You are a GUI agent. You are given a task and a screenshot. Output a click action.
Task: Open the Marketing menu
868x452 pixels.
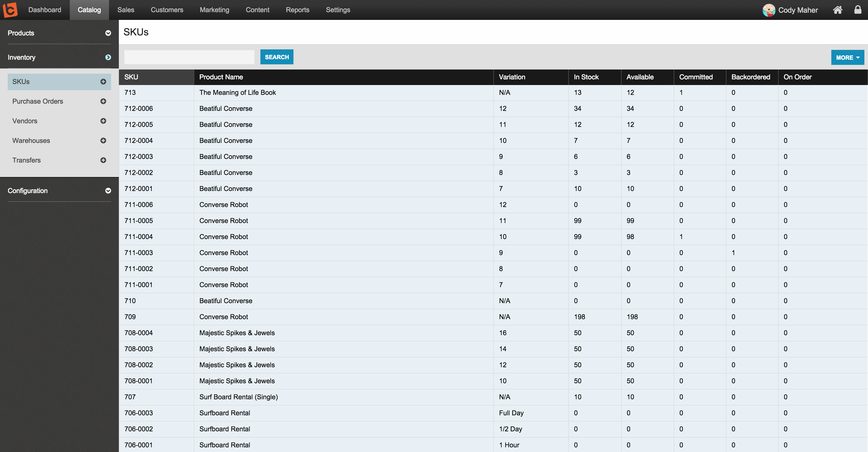pos(214,10)
